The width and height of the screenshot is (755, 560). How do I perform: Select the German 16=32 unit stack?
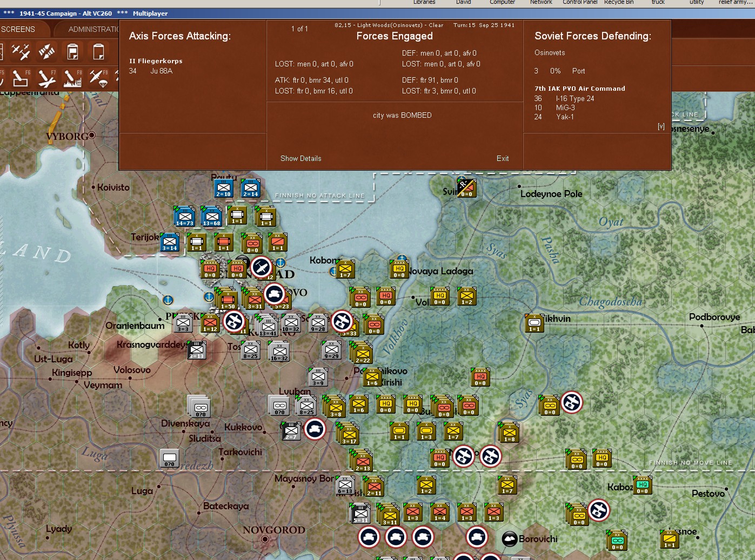(279, 351)
